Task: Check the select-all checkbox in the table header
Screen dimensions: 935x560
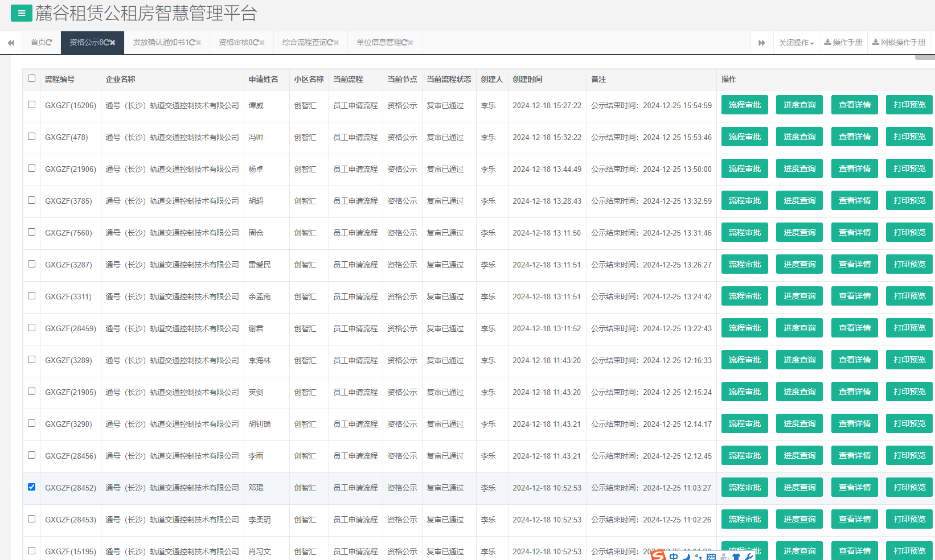Action: coord(31,79)
